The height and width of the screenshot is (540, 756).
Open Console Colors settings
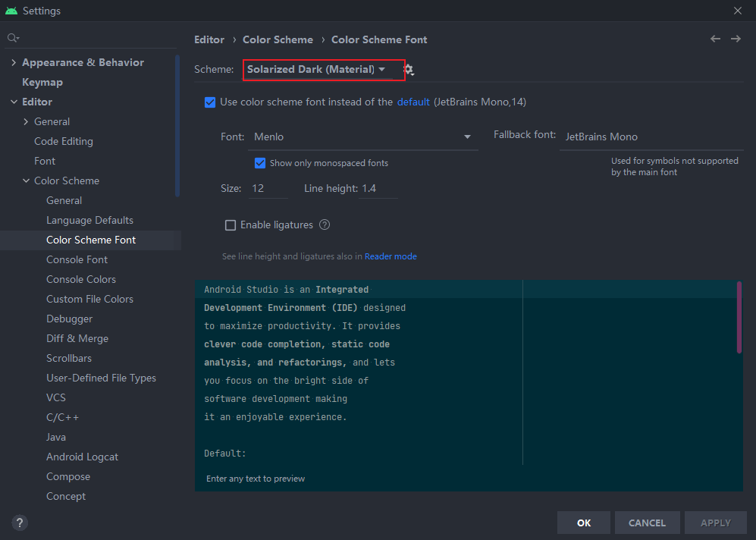81,280
